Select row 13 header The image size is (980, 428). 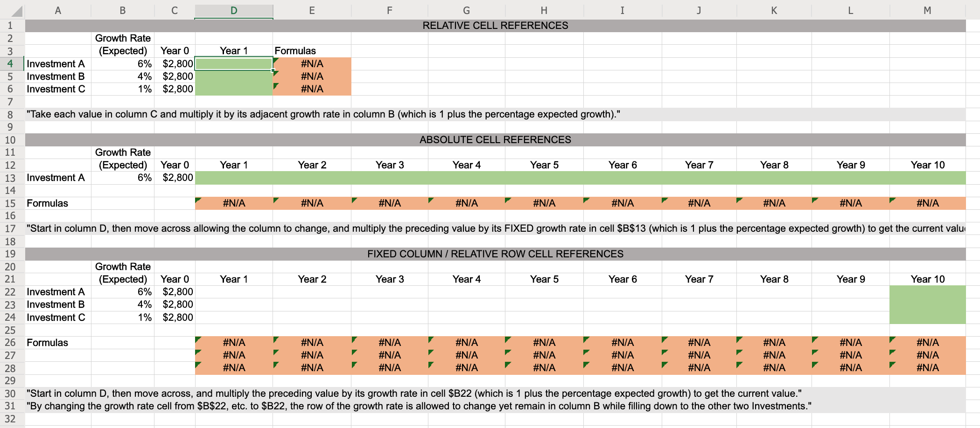(x=10, y=178)
